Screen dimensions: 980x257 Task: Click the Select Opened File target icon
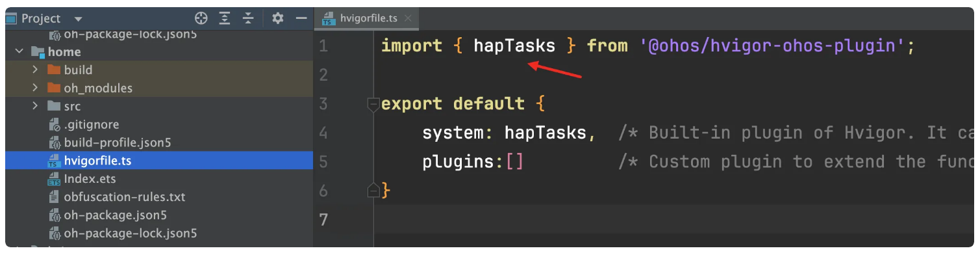pos(201,18)
